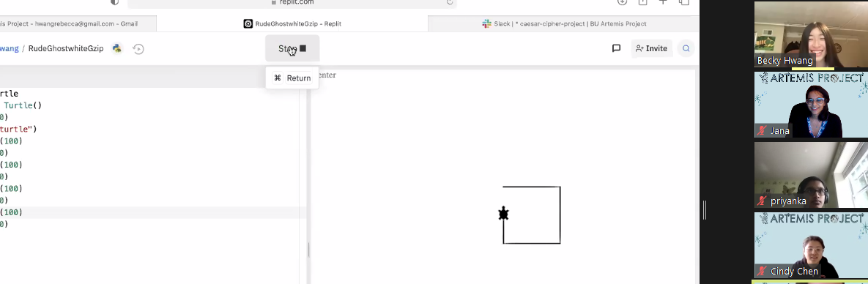Image resolution: width=868 pixels, height=284 pixels.
Task: Open the chat comments icon
Action: pos(616,49)
